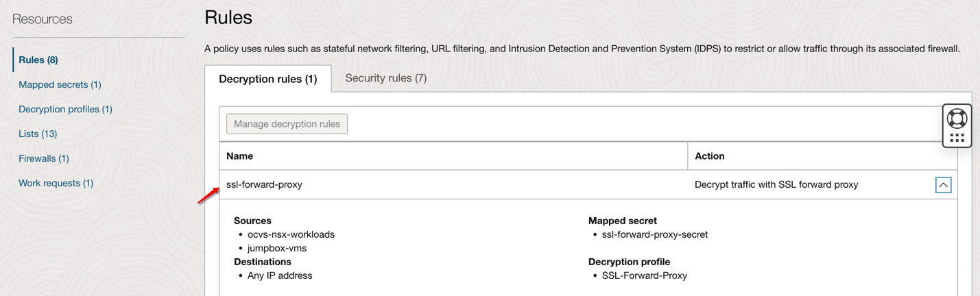Viewport: 980px width, 296px height.
Task: Go to Decryption profiles (1)
Action: 65,110
